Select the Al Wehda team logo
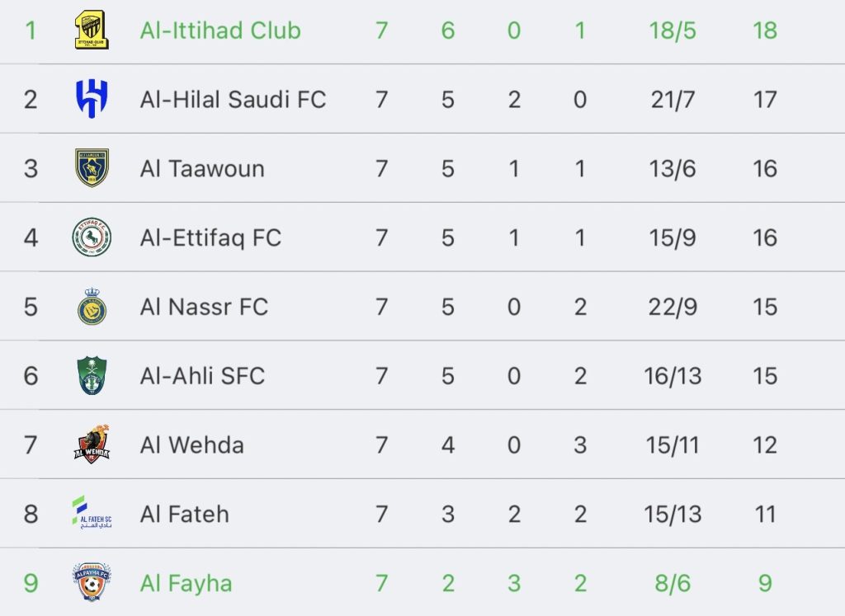 coord(92,445)
